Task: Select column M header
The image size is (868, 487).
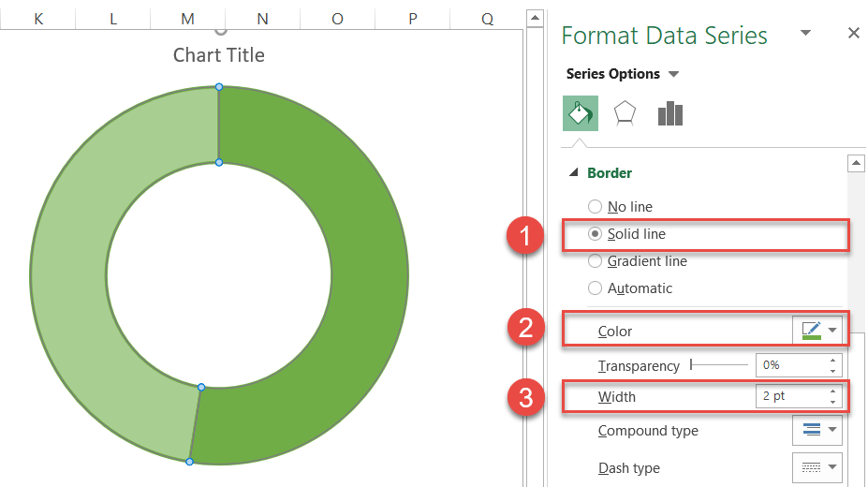Action: tap(187, 19)
